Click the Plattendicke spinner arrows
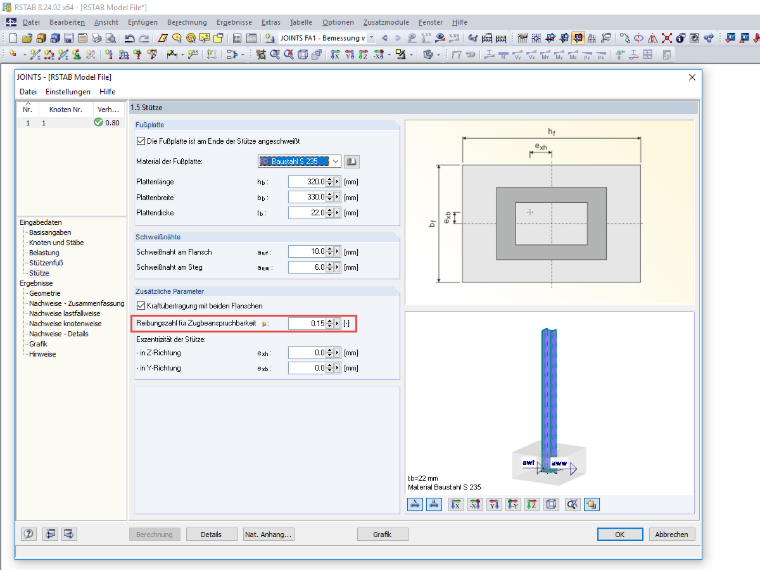This screenshot has width=760, height=570. tap(330, 213)
